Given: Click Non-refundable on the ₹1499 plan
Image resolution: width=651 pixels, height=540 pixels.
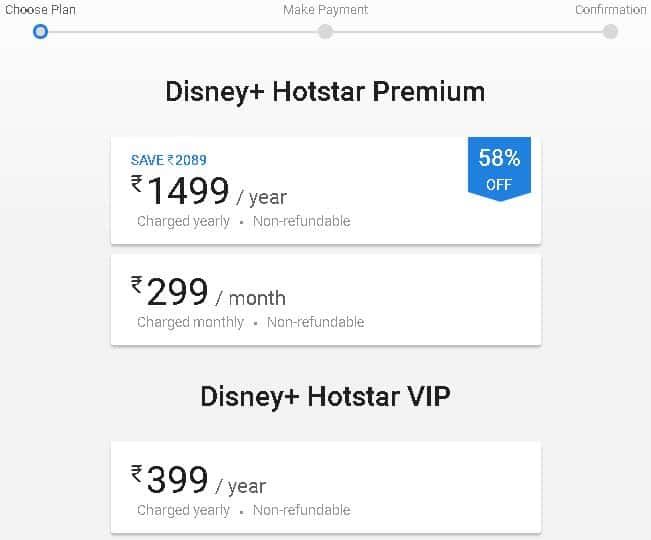Looking at the screenshot, I should (301, 221).
